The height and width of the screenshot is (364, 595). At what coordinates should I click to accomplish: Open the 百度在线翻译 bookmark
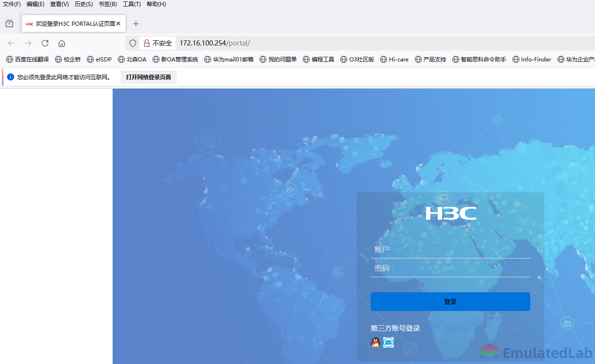pos(27,60)
